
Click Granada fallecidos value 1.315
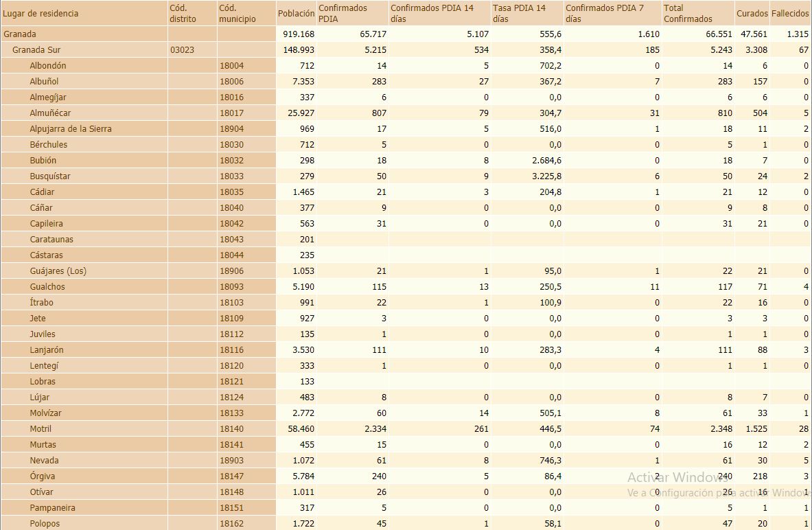coord(798,34)
